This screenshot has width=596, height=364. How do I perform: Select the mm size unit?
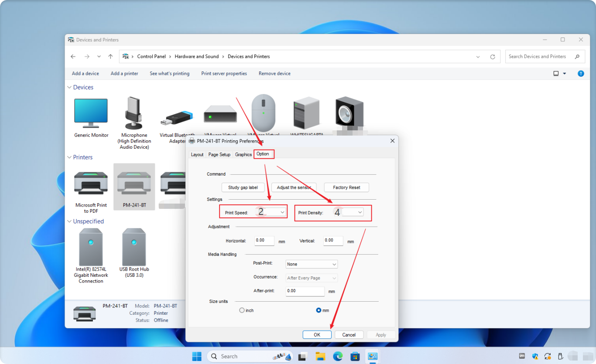click(319, 310)
